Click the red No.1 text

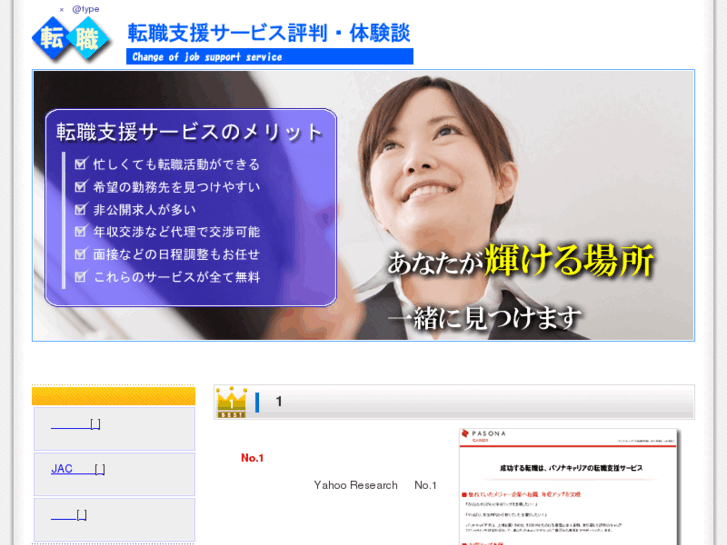tap(252, 458)
